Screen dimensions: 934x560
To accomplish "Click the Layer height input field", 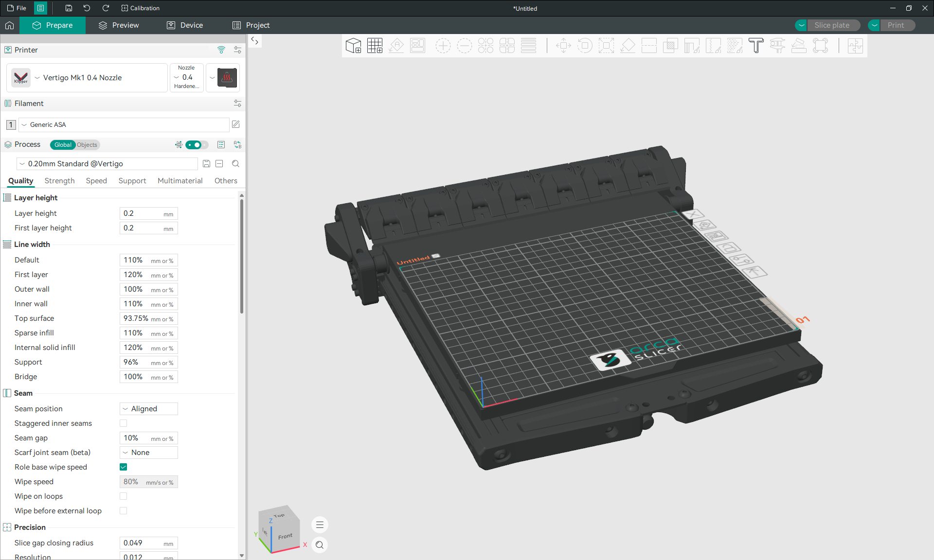I will [149, 213].
